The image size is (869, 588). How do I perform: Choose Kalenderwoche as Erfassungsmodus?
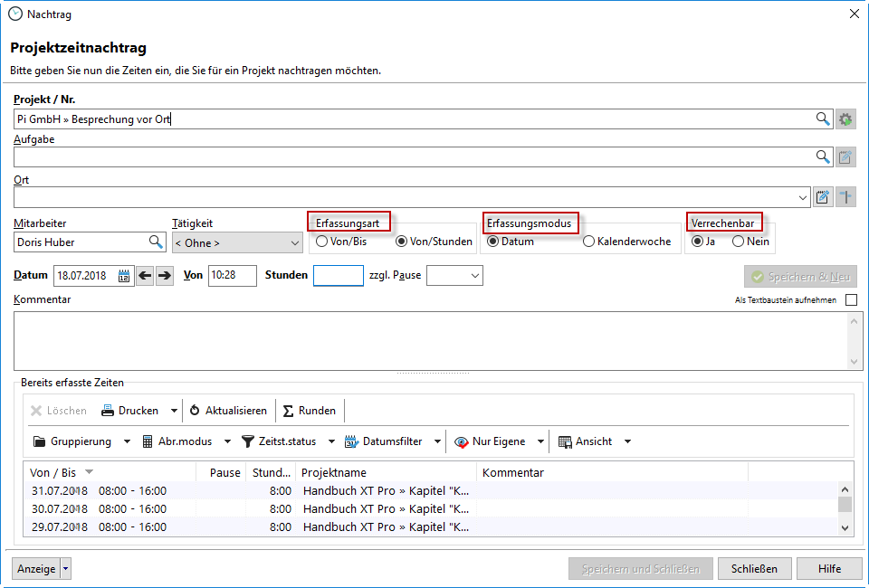click(x=588, y=242)
